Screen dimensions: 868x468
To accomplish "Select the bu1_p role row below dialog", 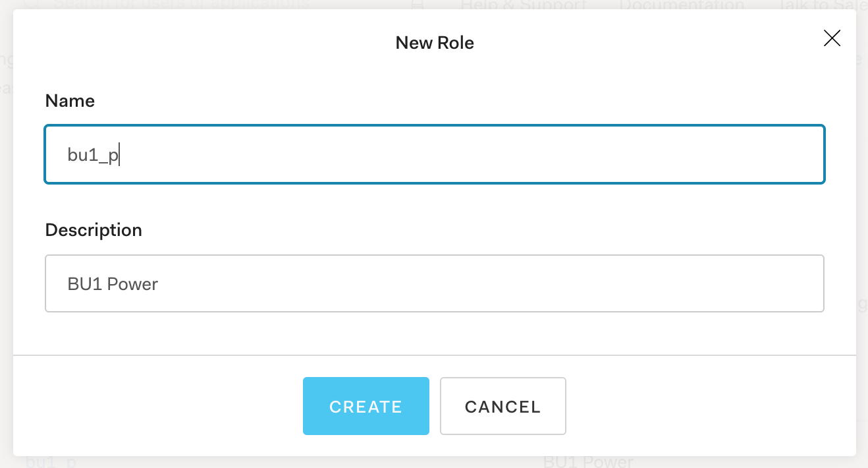I will pyautogui.click(x=51, y=462).
